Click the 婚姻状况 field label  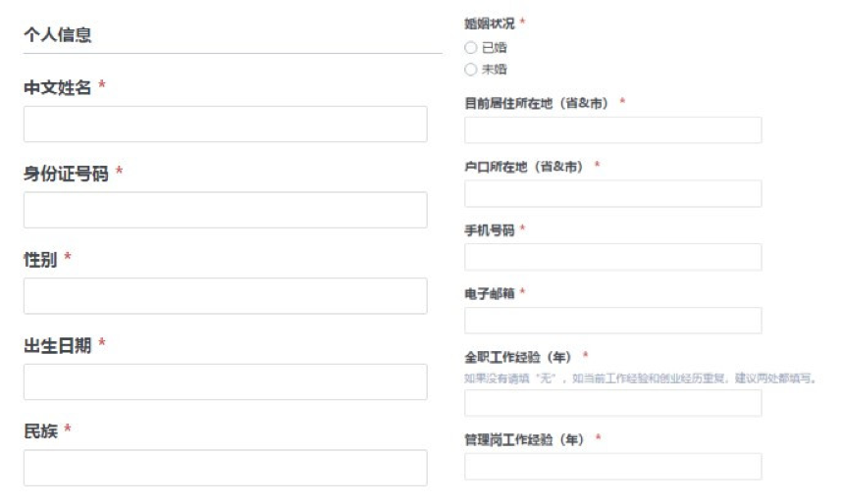pos(489,24)
